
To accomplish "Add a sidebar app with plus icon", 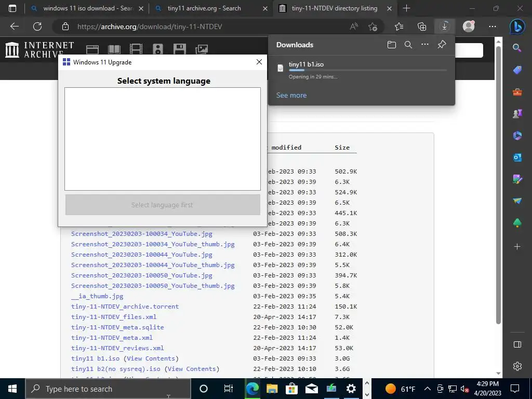I will tap(517, 247).
